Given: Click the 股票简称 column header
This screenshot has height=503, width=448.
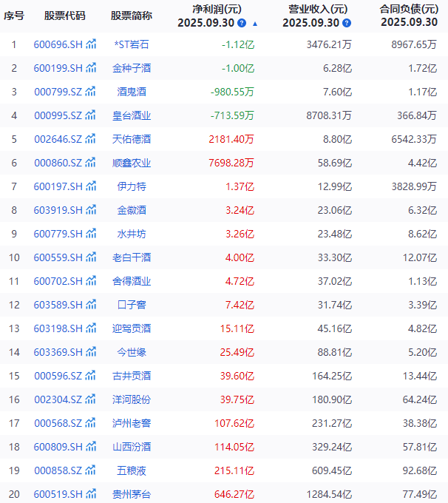Looking at the screenshot, I should point(132,16).
